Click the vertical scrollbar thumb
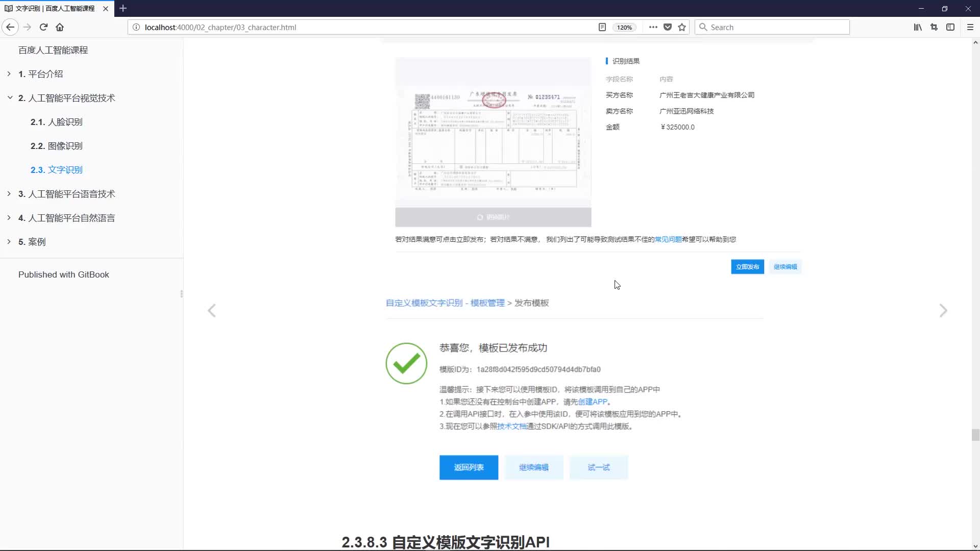980x551 pixels. pos(975,435)
